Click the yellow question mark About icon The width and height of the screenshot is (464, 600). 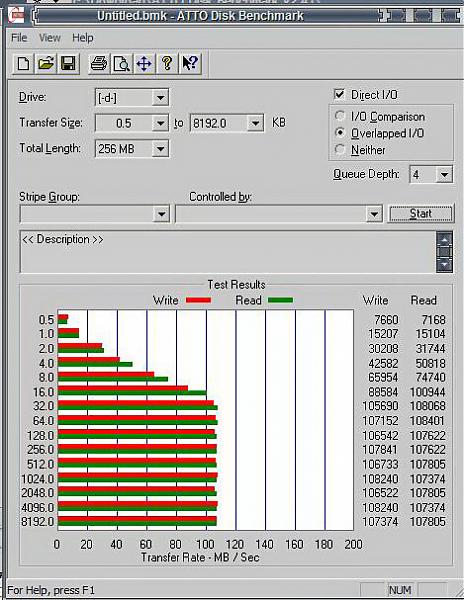tap(167, 63)
